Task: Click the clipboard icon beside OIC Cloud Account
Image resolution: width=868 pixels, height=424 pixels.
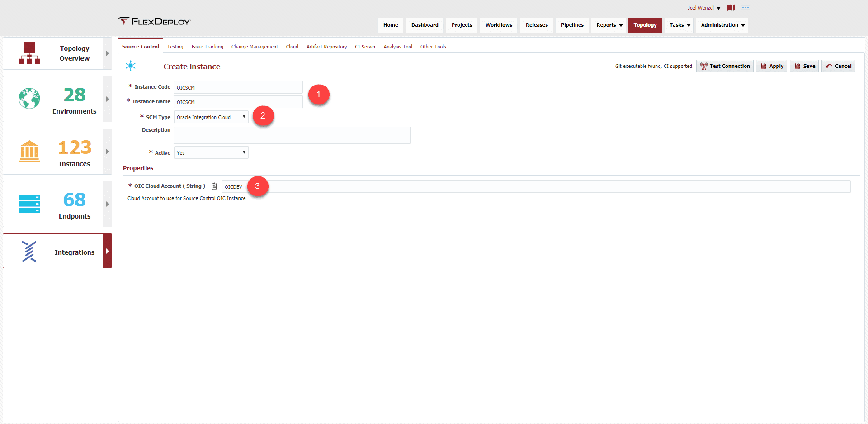Action: point(214,186)
